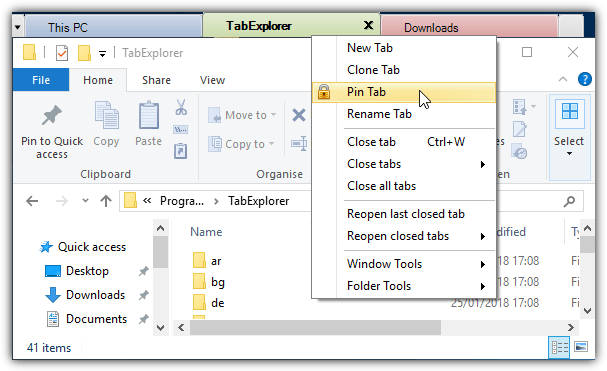607x371 pixels.
Task: Open Downloads in navigation pane
Action: [x=96, y=295]
